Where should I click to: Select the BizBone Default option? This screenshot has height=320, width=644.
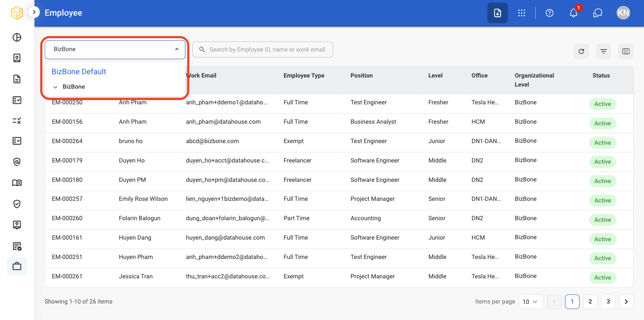(x=79, y=72)
